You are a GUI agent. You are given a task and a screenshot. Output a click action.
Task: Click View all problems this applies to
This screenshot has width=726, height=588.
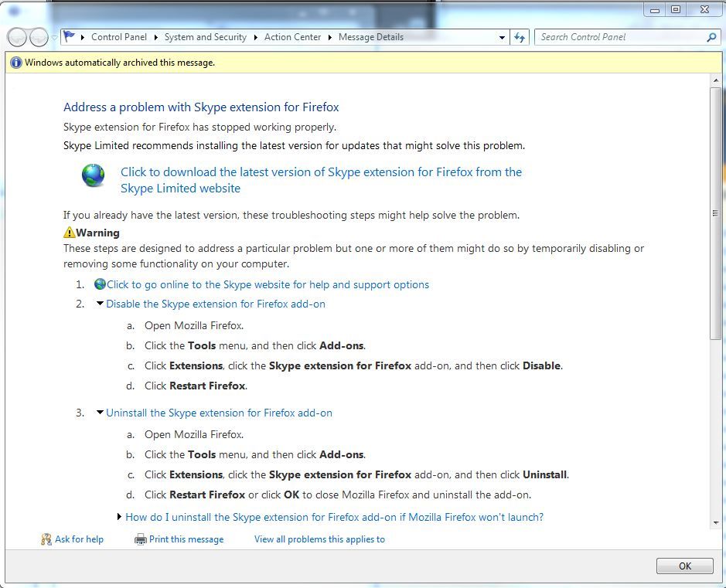[x=319, y=539]
